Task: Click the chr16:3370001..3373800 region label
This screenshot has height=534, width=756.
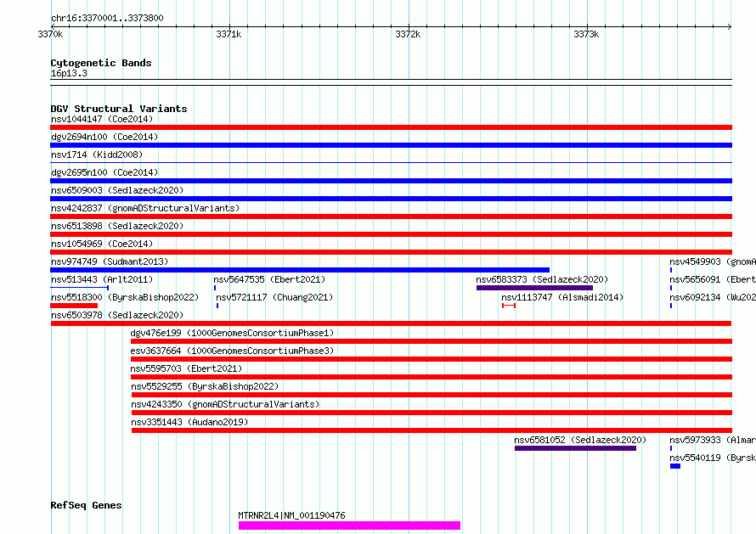Action: tap(107, 19)
